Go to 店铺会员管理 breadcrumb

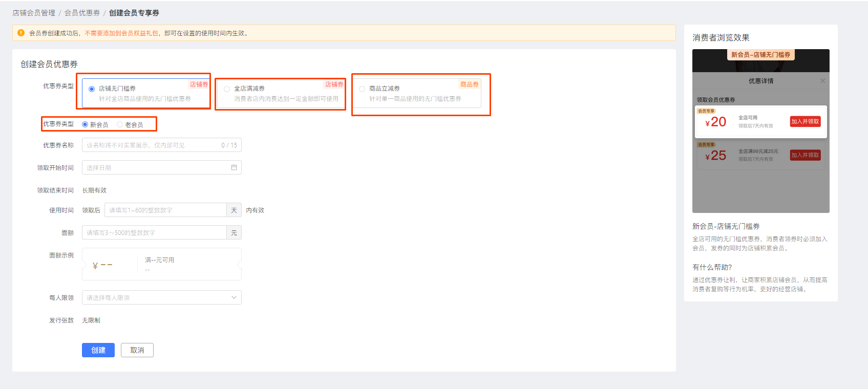click(x=34, y=13)
